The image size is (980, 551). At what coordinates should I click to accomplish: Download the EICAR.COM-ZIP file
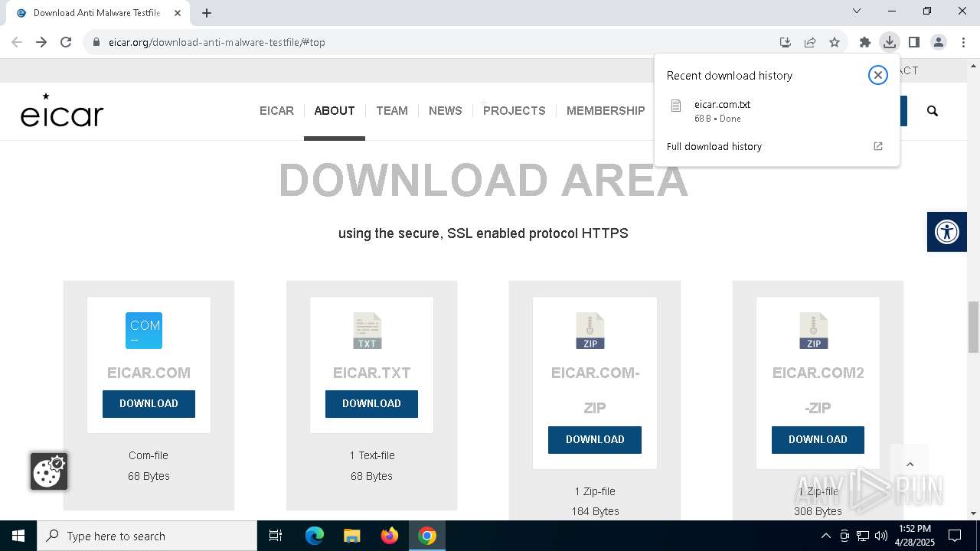coord(595,439)
